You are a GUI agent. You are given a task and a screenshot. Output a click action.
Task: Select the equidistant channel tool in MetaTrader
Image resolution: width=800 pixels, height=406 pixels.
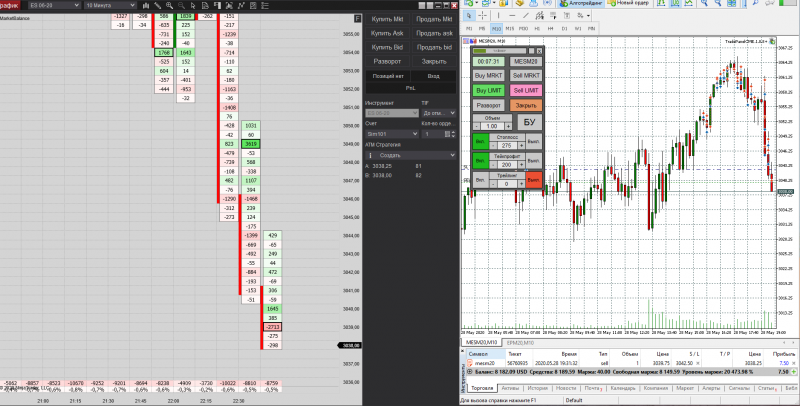click(539, 16)
